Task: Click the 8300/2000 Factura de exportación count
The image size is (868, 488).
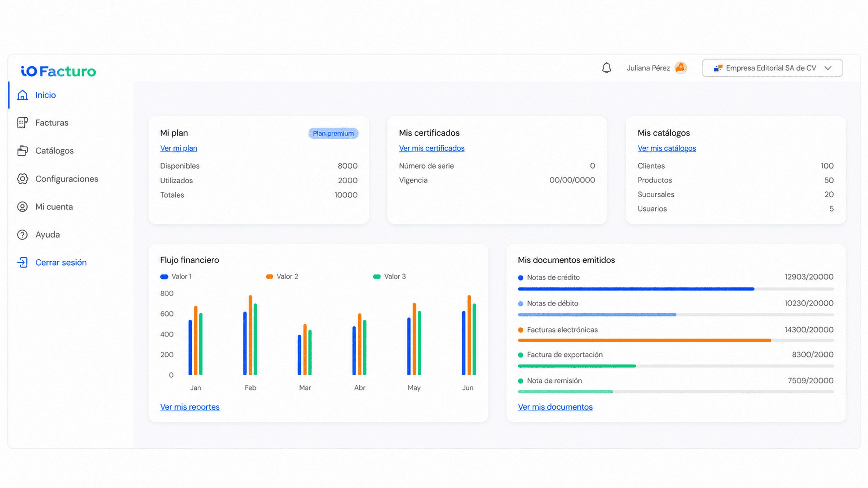Action: pyautogui.click(x=812, y=354)
